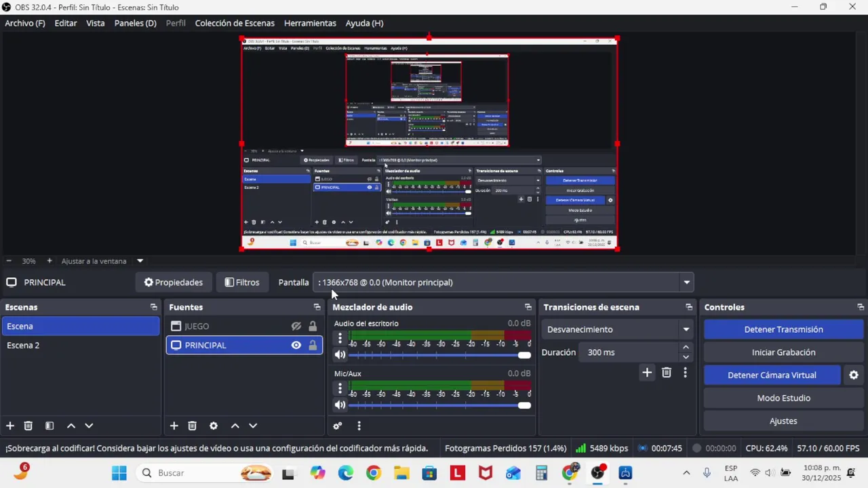Open the Editar menu
Screen dimensions: 868x488
pyautogui.click(x=66, y=23)
